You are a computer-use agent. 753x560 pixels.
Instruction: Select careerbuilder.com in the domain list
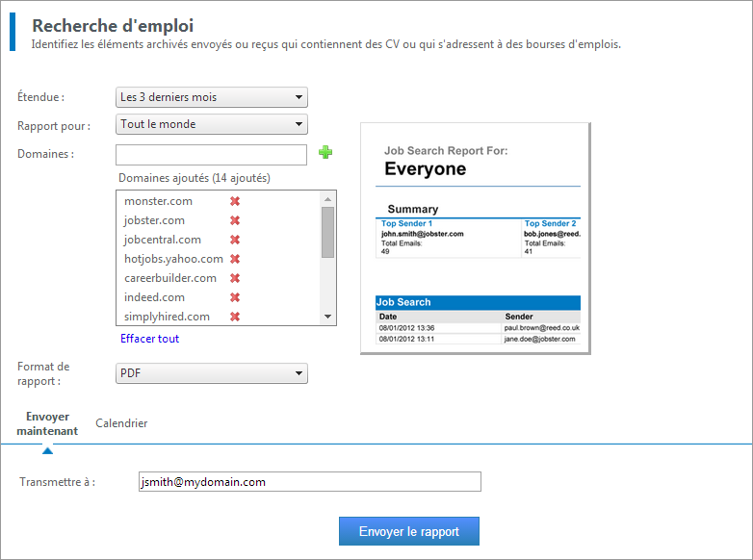[170, 278]
